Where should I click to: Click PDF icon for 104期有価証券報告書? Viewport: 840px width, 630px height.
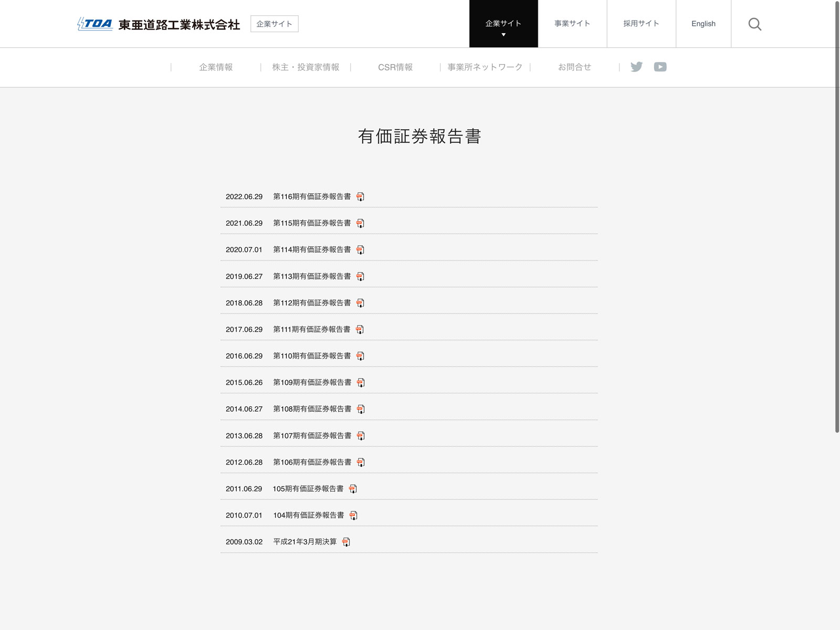pyautogui.click(x=353, y=516)
